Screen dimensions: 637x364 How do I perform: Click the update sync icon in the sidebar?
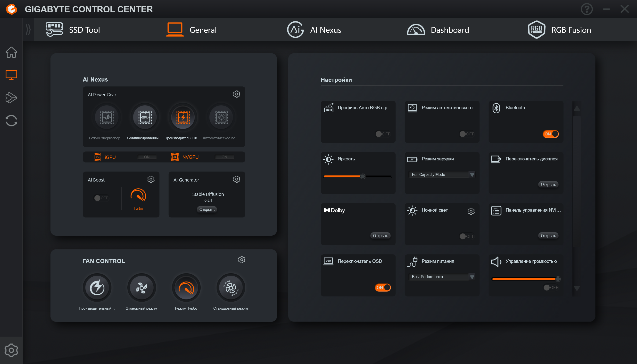point(11,121)
